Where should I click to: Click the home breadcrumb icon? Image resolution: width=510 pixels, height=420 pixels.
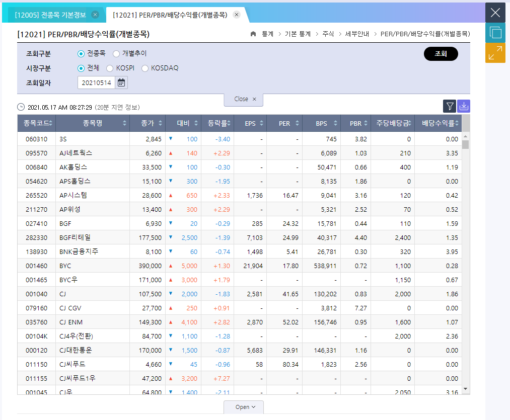point(253,34)
